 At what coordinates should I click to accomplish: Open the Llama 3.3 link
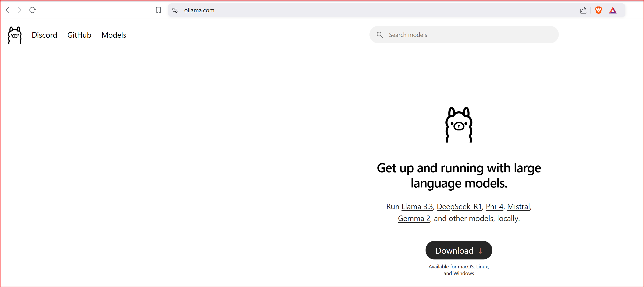417,207
